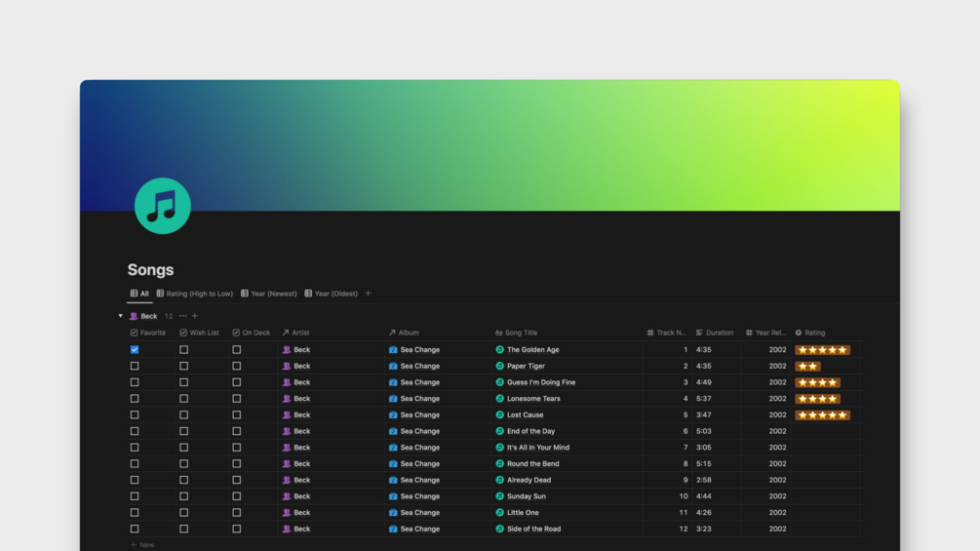Click the duration 3:23 cell
The width and height of the screenshot is (980, 551).
(x=704, y=529)
